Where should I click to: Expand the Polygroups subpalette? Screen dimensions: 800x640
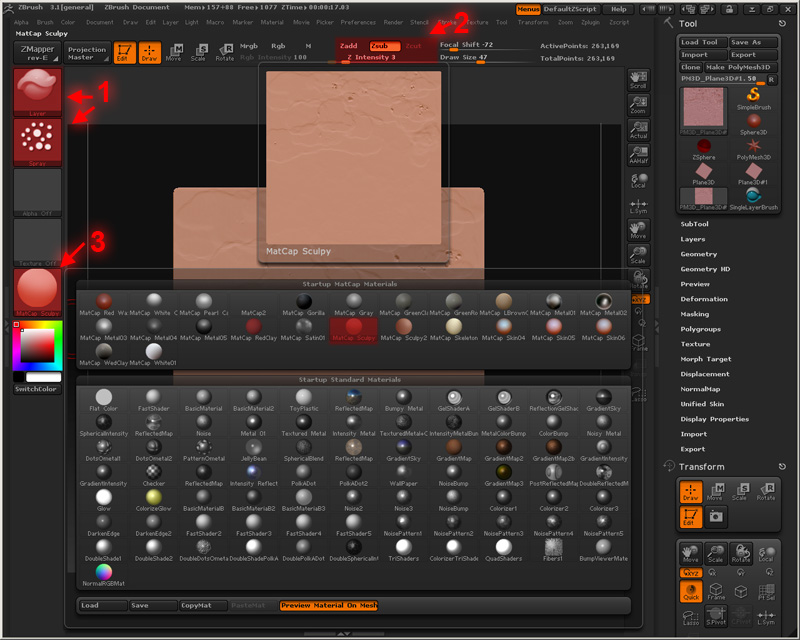[701, 329]
